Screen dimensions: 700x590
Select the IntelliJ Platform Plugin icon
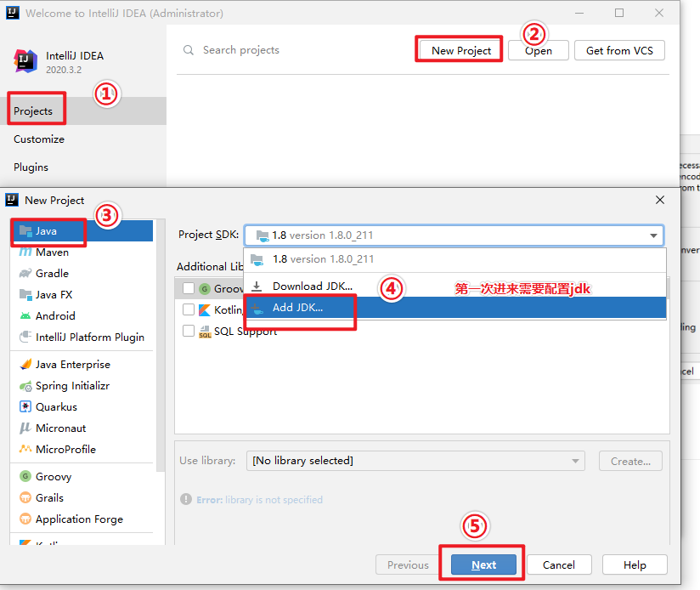click(25, 337)
